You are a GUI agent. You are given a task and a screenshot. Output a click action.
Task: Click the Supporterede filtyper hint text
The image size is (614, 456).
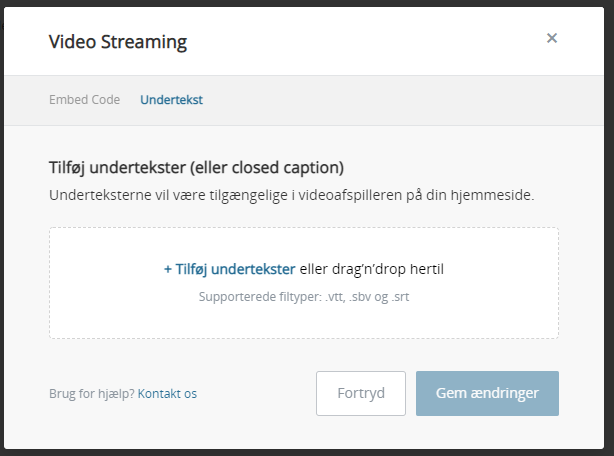point(303,297)
